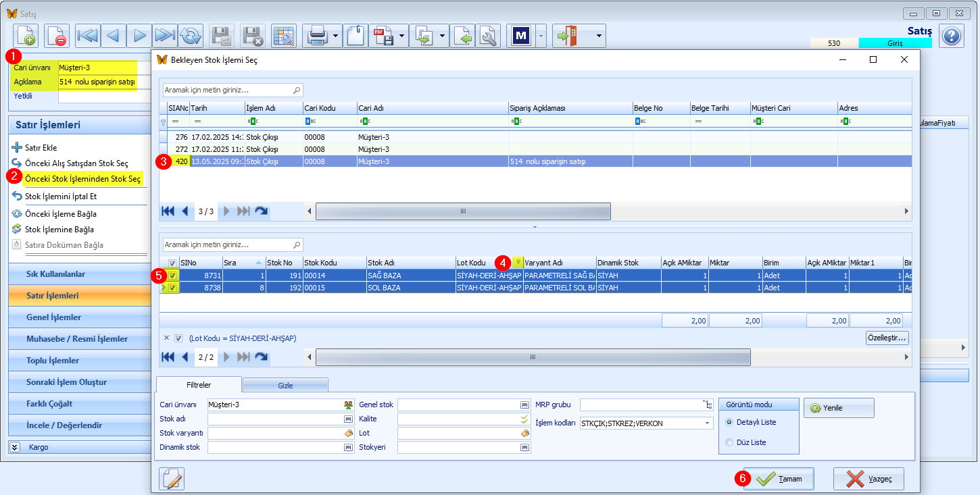Image resolution: width=980 pixels, height=495 pixels.
Task: Open Toplu İşlemler sidebar group
Action: [79, 361]
